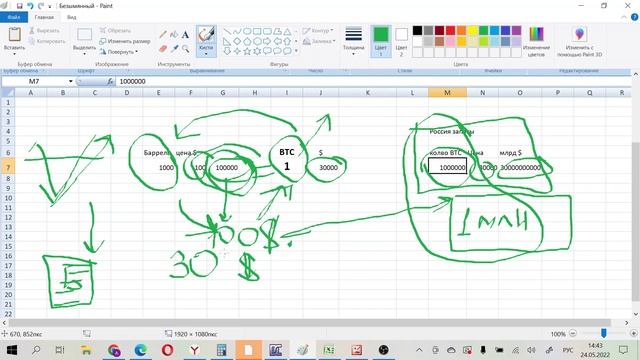Choose the Right triangle shape

227,41
